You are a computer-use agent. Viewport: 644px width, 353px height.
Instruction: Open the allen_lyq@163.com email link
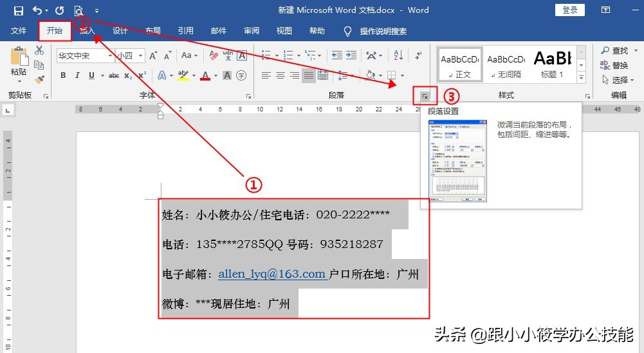tap(271, 274)
